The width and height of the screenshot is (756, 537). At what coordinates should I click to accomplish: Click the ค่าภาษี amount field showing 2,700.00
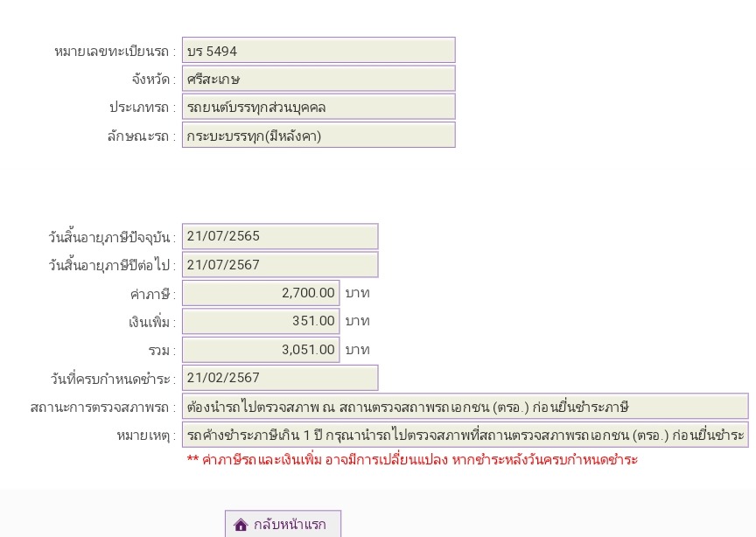(x=261, y=293)
